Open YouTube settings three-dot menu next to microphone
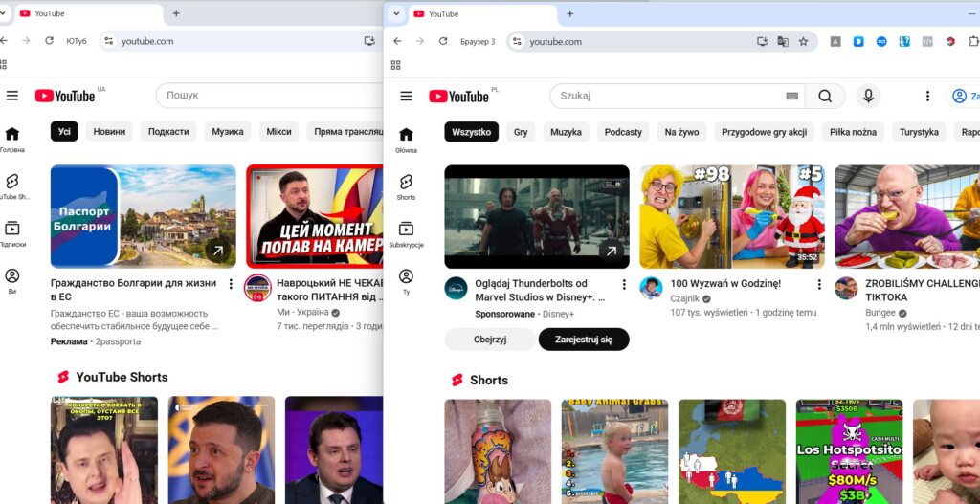Screen dimensions: 980x504 (927, 97)
